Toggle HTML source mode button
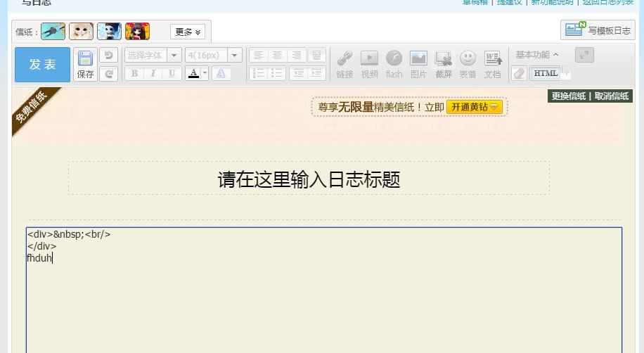This screenshot has width=644, height=353. (x=546, y=74)
